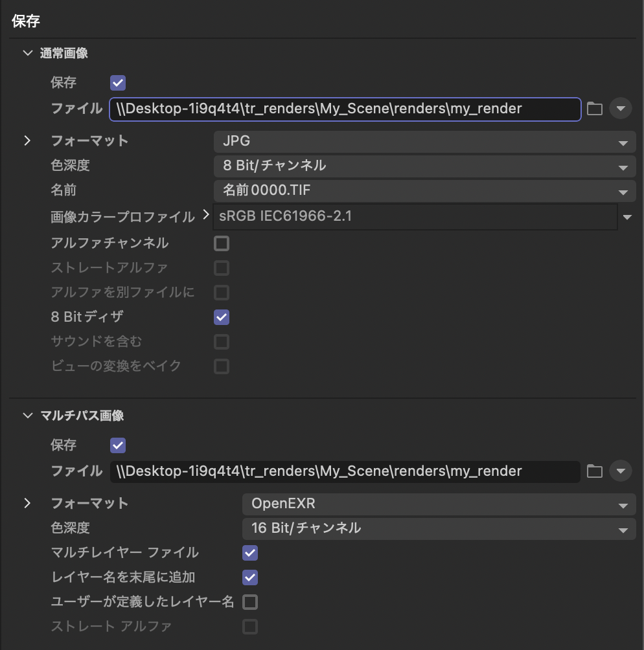Image resolution: width=644 pixels, height=650 pixels.
Task: Open the OpenEXR format dropdown
Action: pyautogui.click(x=439, y=504)
